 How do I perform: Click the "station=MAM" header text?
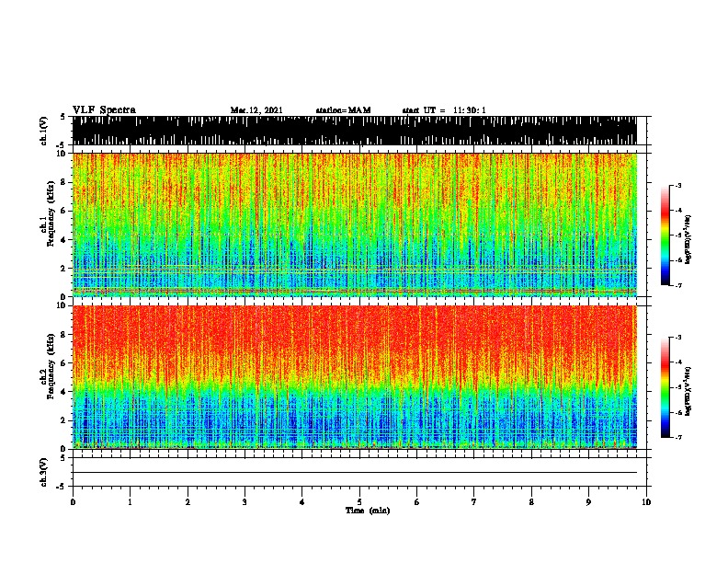(x=343, y=110)
